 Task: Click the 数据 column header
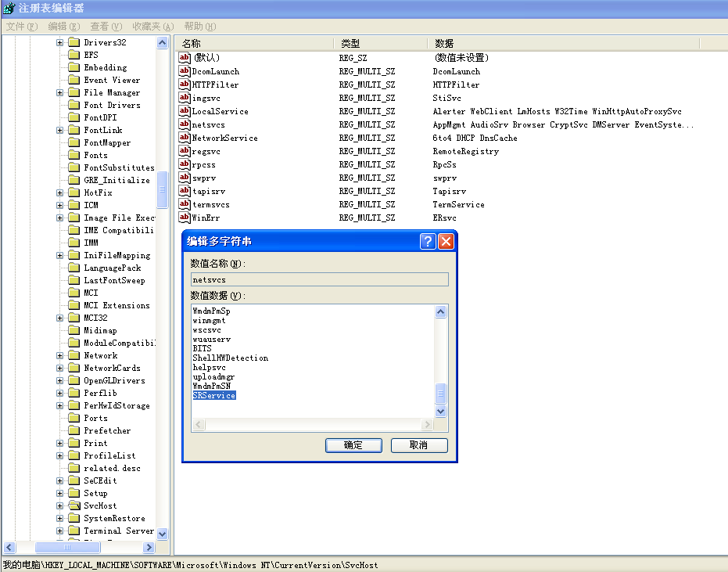click(x=563, y=44)
